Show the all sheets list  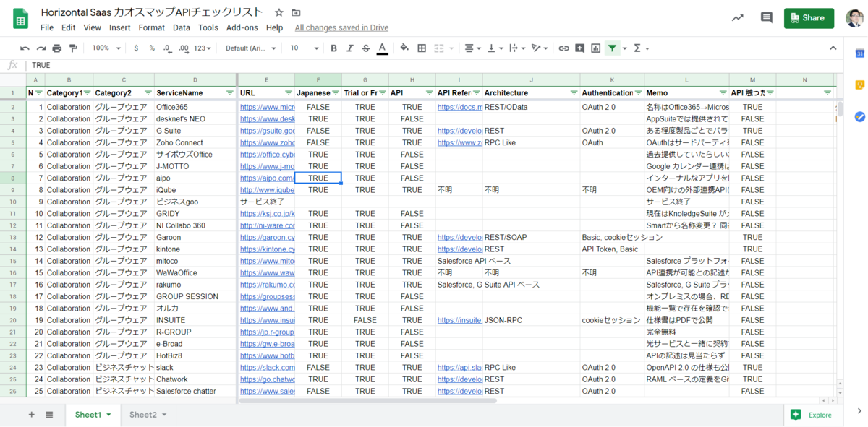49,415
